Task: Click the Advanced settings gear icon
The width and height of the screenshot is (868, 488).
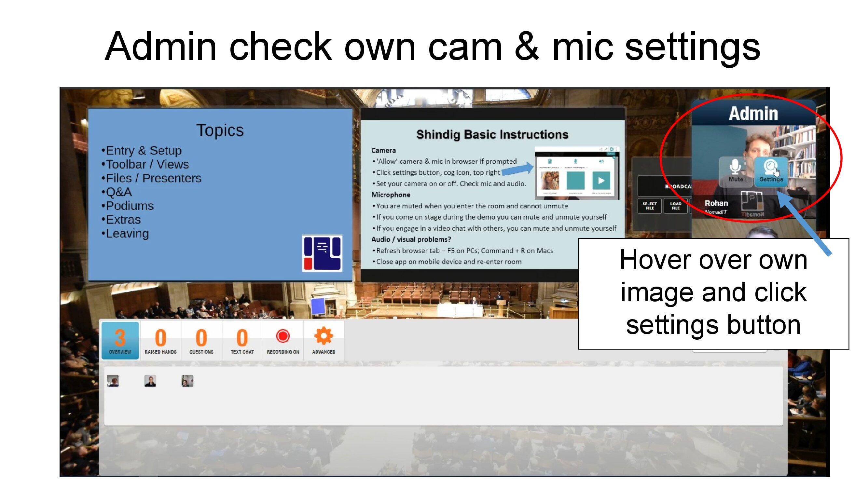Action: [322, 338]
